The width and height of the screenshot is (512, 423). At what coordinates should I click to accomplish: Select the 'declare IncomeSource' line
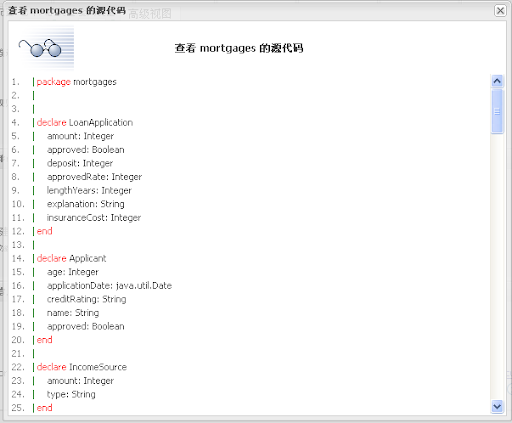pyautogui.click(x=82, y=367)
